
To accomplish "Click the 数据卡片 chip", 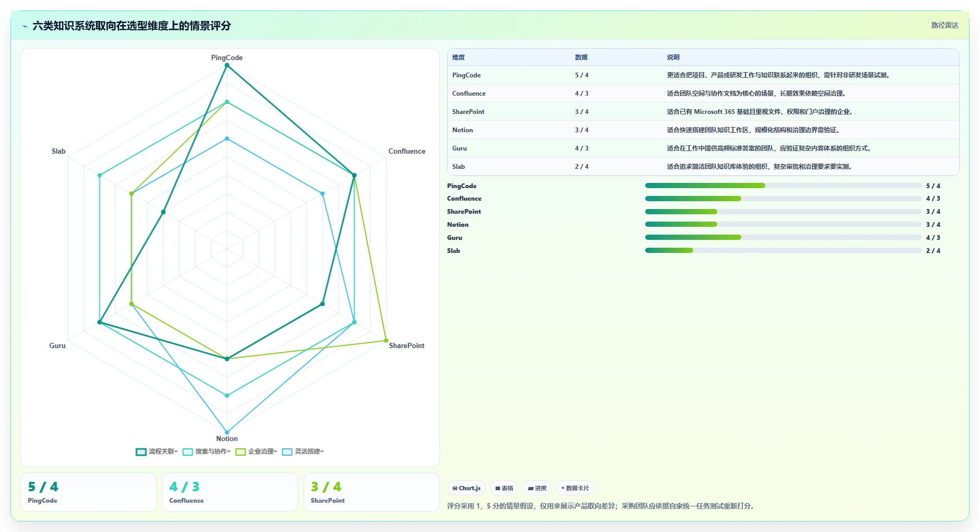I will [x=575, y=488].
